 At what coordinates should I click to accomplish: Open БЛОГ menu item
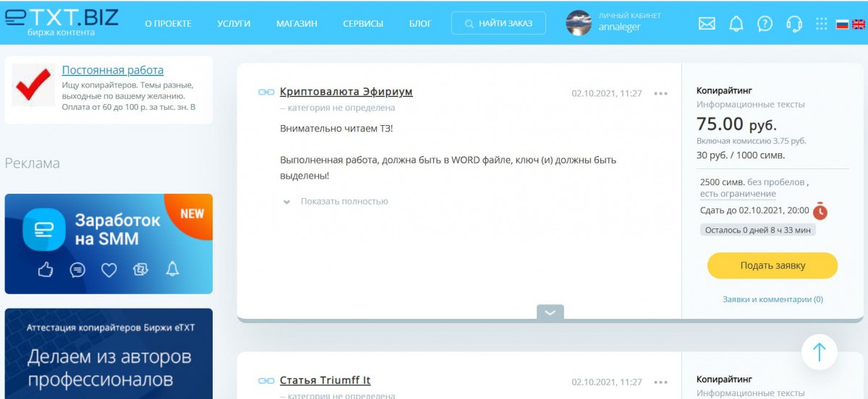pyautogui.click(x=420, y=24)
